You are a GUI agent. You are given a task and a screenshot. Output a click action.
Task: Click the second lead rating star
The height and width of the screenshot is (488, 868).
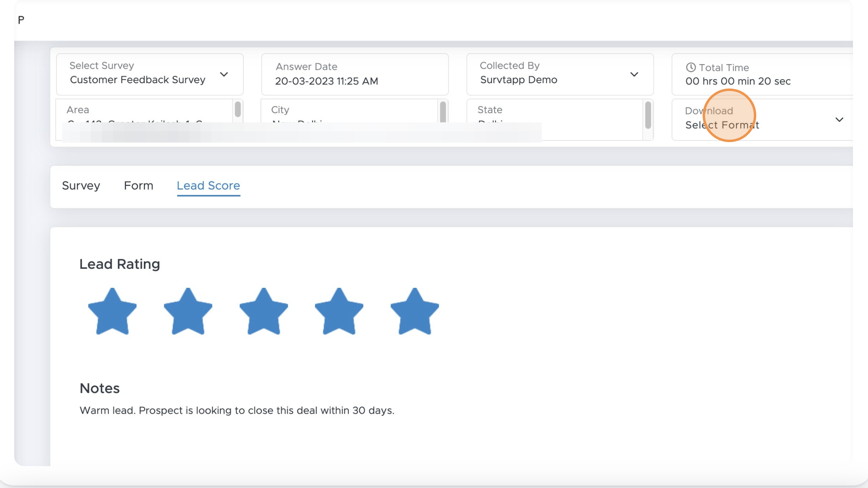189,311
